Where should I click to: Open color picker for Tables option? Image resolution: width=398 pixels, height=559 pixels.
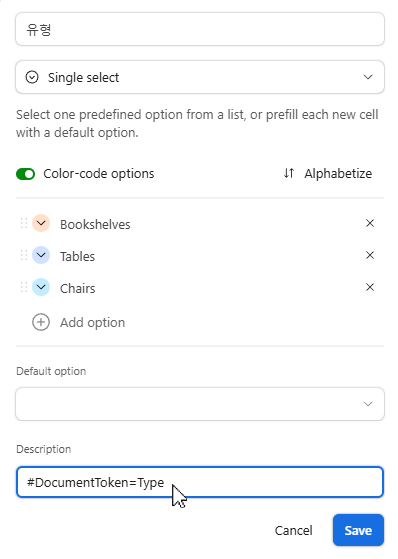tap(41, 255)
